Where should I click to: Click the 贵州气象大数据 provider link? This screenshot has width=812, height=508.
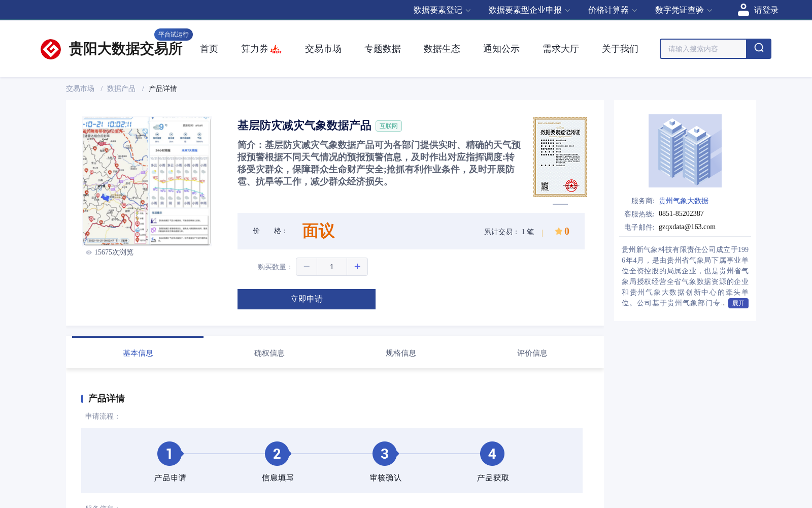684,201
